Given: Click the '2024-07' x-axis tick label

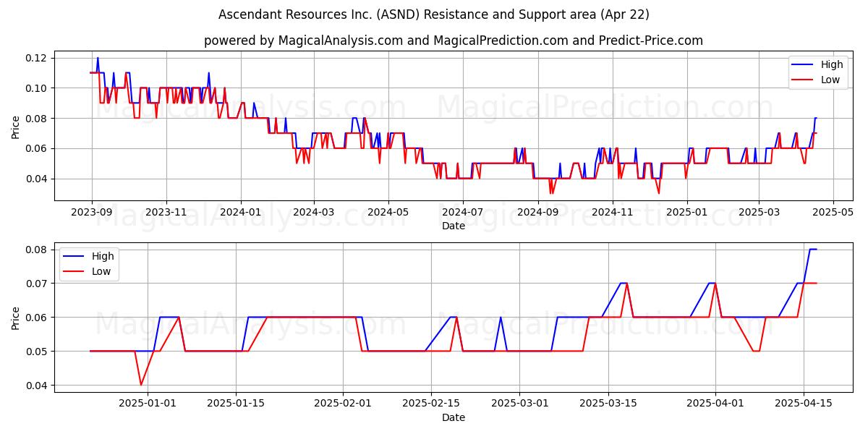Looking at the screenshot, I should tap(463, 212).
